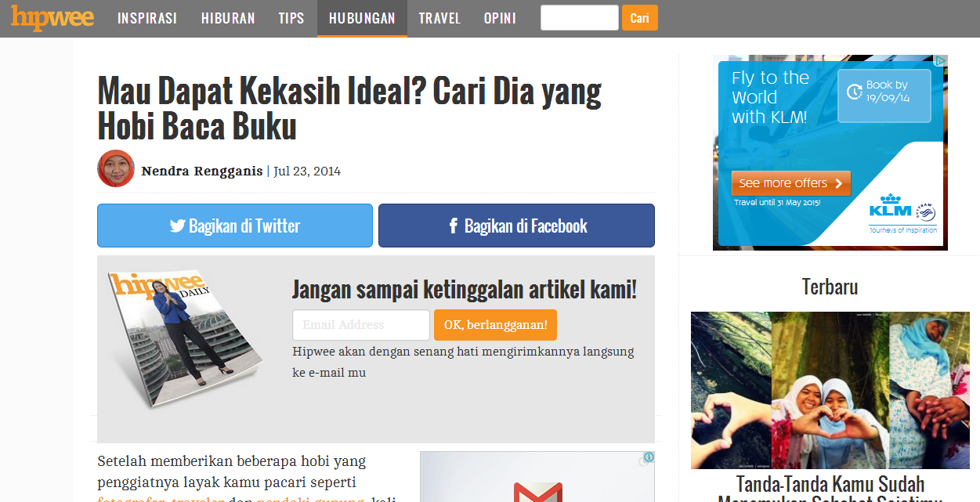The width and height of the screenshot is (980, 502).
Task: Focus the header search box
Action: coord(580,18)
